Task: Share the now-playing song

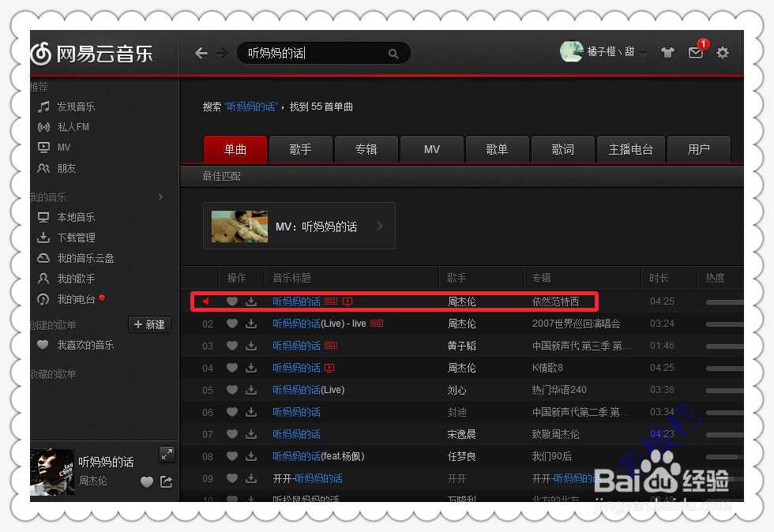Action: (167, 481)
